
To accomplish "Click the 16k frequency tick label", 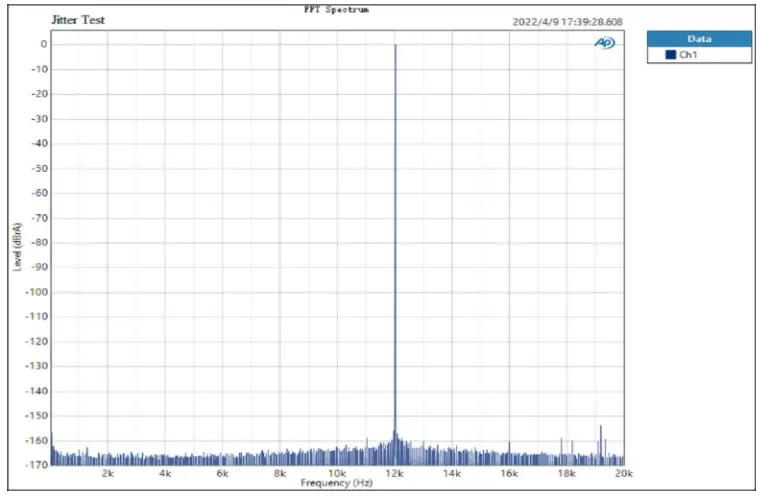I will pyautogui.click(x=509, y=473).
